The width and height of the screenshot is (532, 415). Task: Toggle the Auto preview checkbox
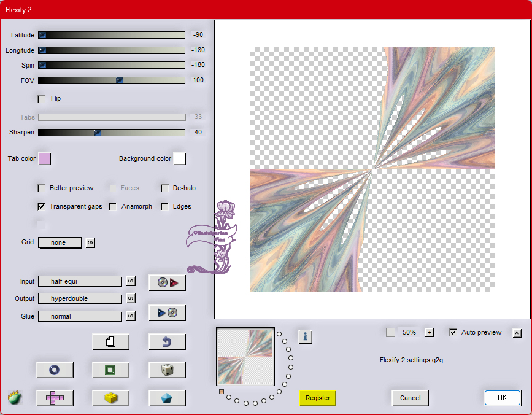tap(453, 333)
